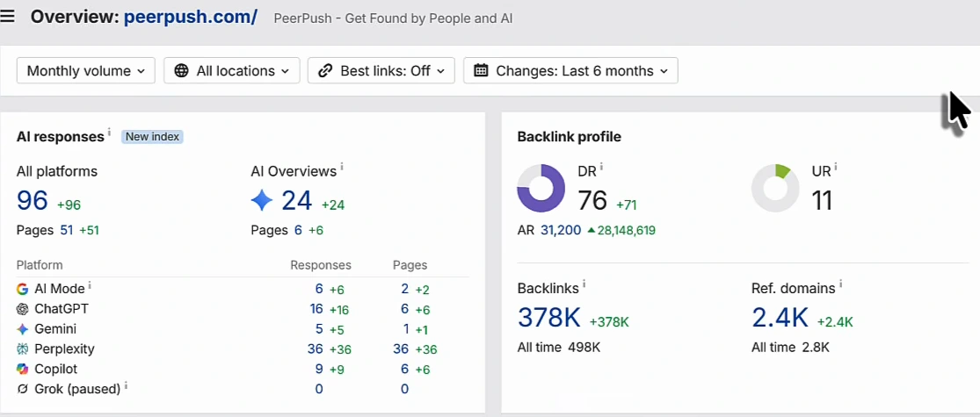The height and width of the screenshot is (417, 980).
Task: Click info icon next to Ref. domains
Action: 840,284
